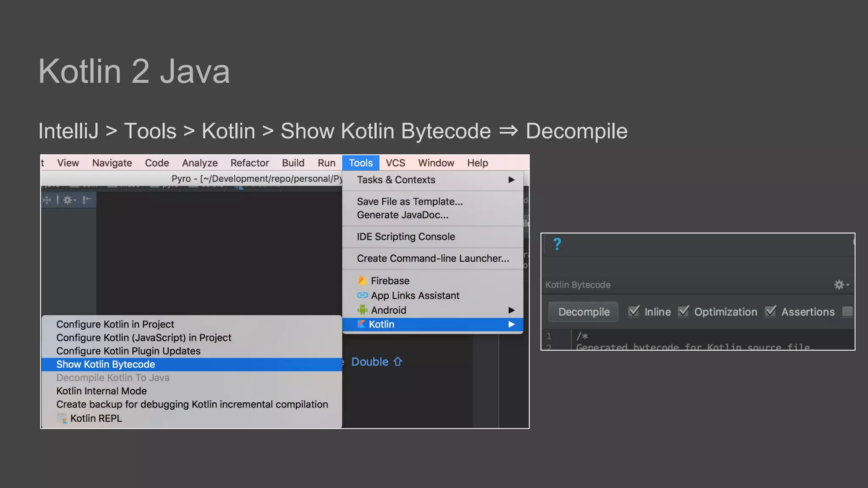This screenshot has height=488, width=868.
Task: Select Configure Kotlin in Project
Action: 192,324
